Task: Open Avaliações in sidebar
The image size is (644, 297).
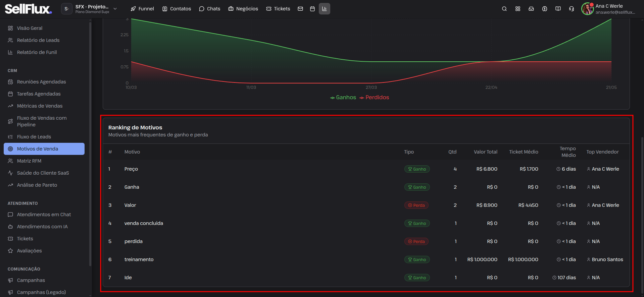Action: pyautogui.click(x=44, y=251)
